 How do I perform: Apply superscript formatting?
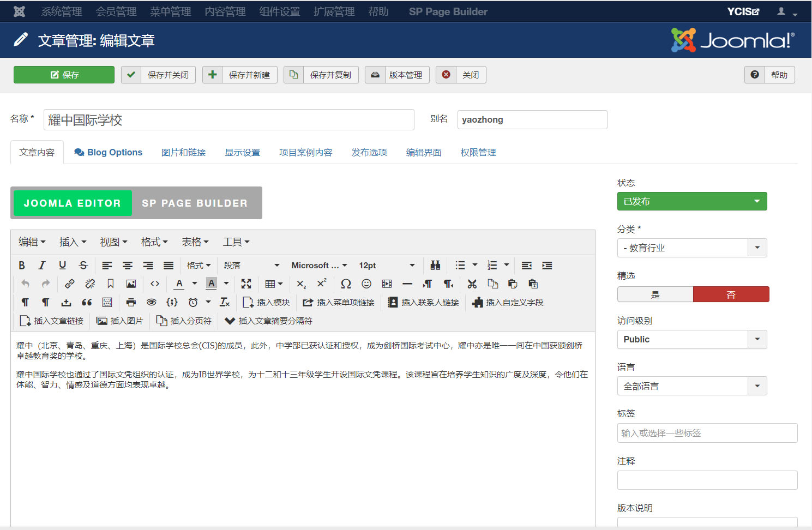click(x=322, y=284)
